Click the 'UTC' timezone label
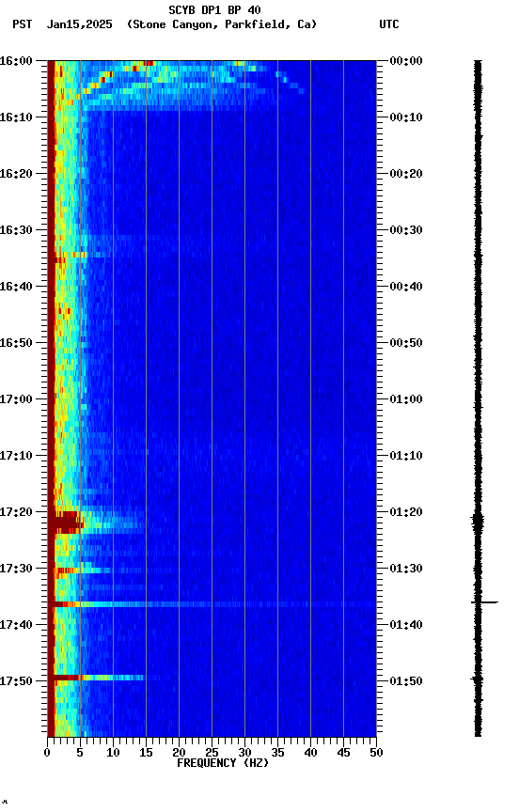Viewport: 519px width, 812px height. point(389,24)
